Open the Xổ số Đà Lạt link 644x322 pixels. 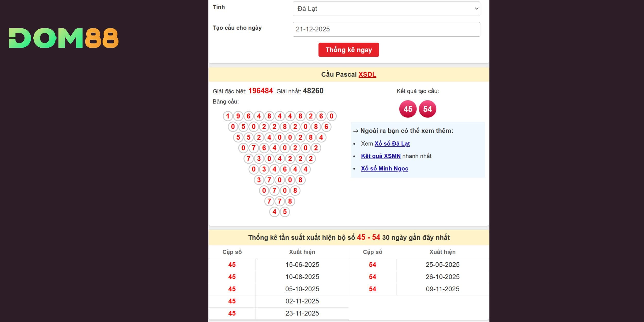(392, 143)
